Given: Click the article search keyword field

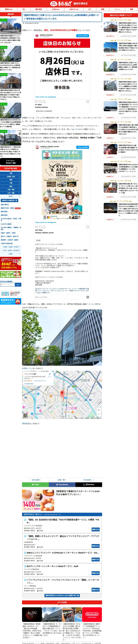Looking at the screenshot, I should 8,285.
